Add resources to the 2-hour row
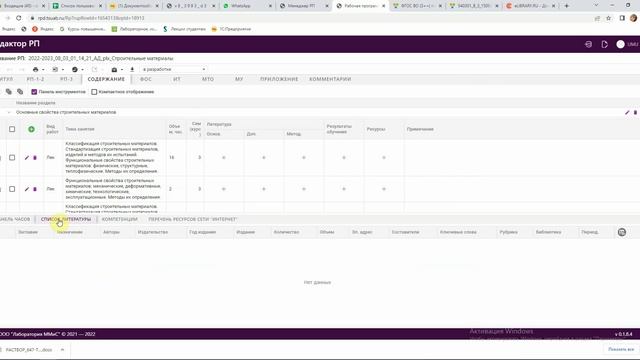The image size is (640, 360). pyautogui.click(x=384, y=189)
